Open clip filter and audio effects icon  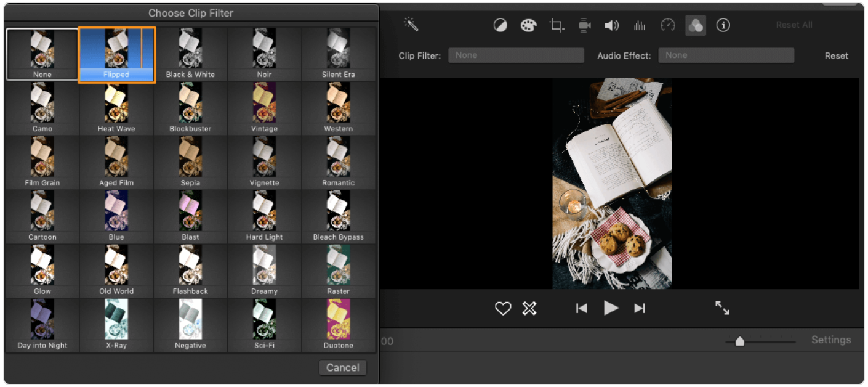pos(696,25)
